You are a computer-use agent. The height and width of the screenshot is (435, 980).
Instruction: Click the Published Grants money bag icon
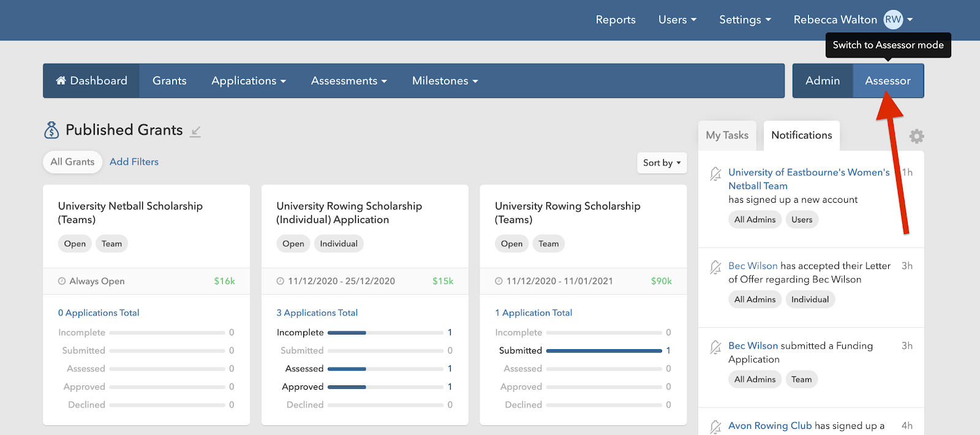pos(51,130)
